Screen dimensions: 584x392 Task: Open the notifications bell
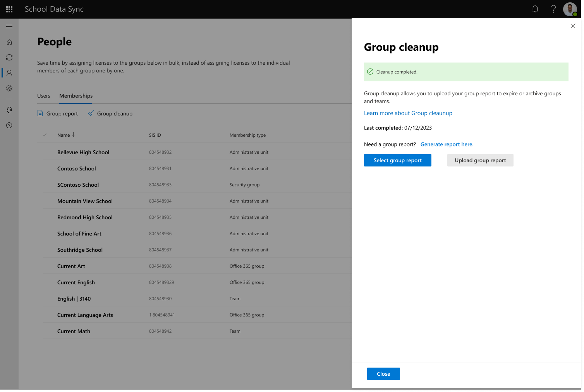535,9
